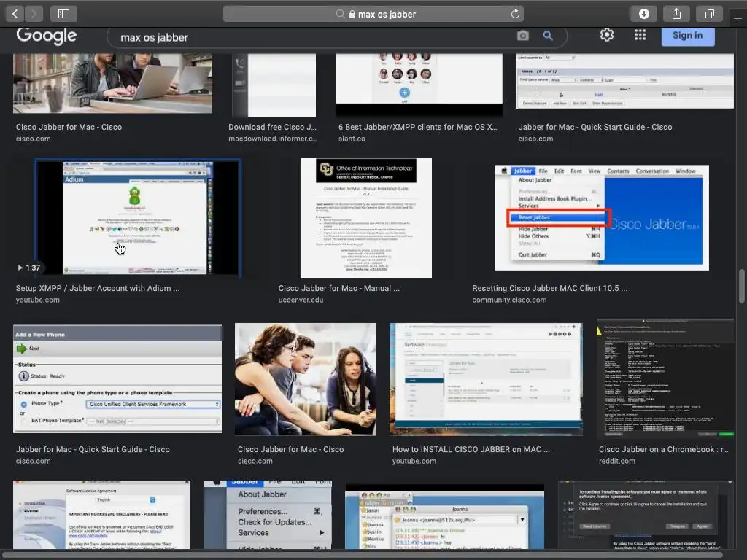Image resolution: width=747 pixels, height=560 pixels.
Task: Click the 'Cisco Jabber for Mac - Manual' title
Action: click(338, 288)
